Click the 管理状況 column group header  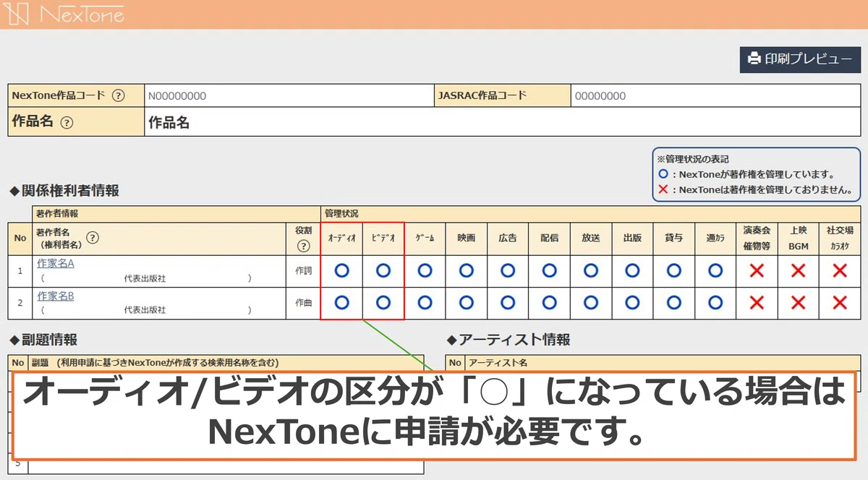(590, 214)
